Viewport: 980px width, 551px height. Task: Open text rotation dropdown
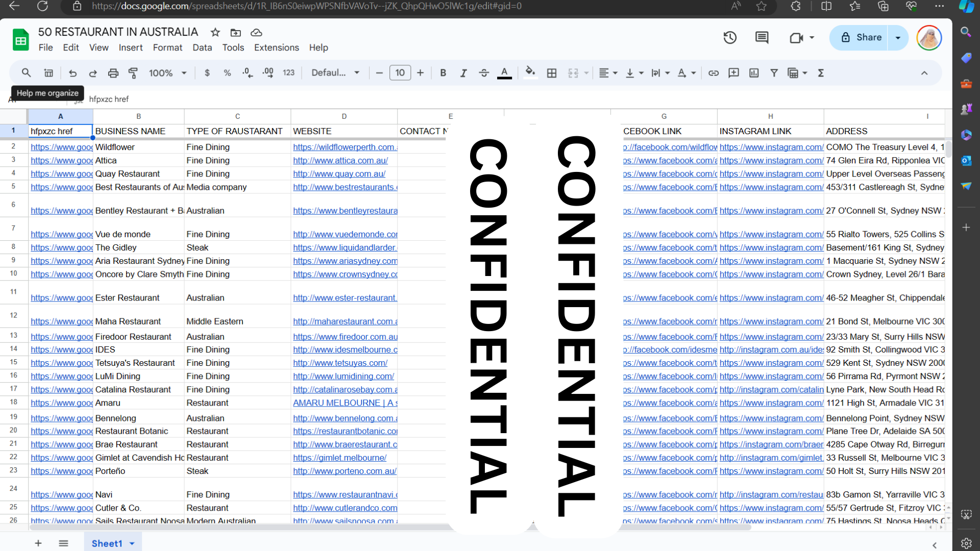687,73
